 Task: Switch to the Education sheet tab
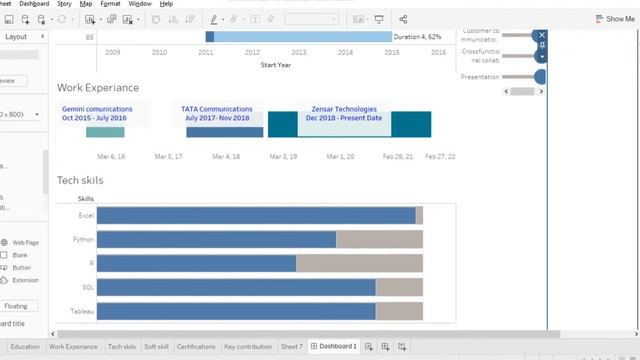click(25, 347)
